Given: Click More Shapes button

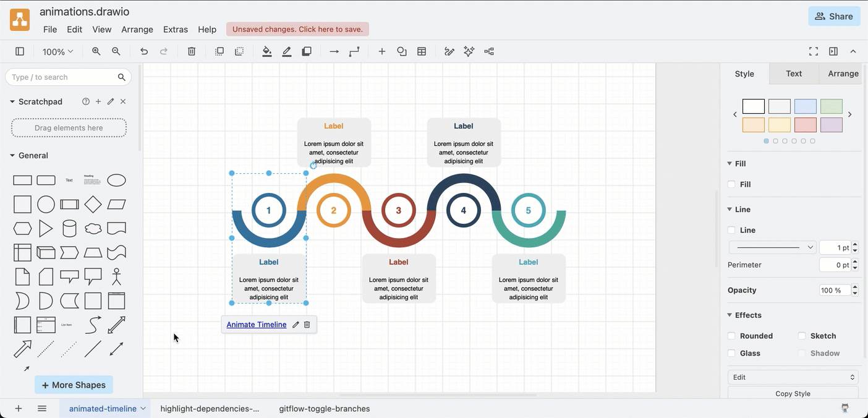Looking at the screenshot, I should point(74,385).
